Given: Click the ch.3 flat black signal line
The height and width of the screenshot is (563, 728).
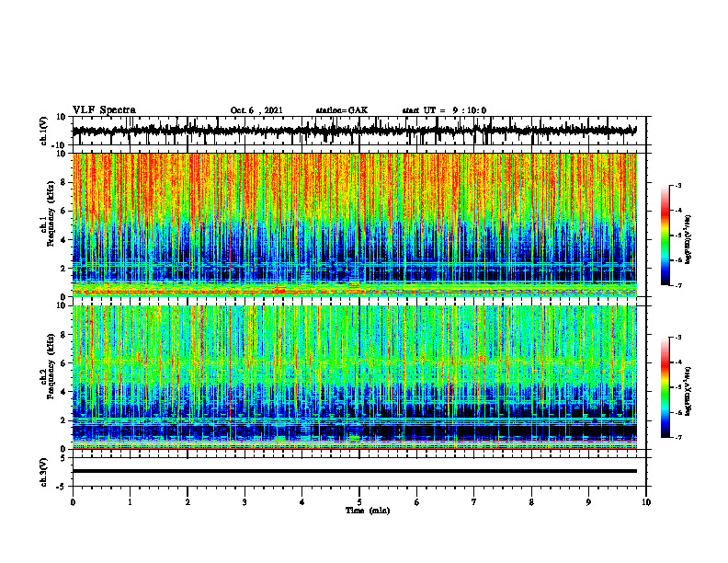Looking at the screenshot, I should click(354, 471).
